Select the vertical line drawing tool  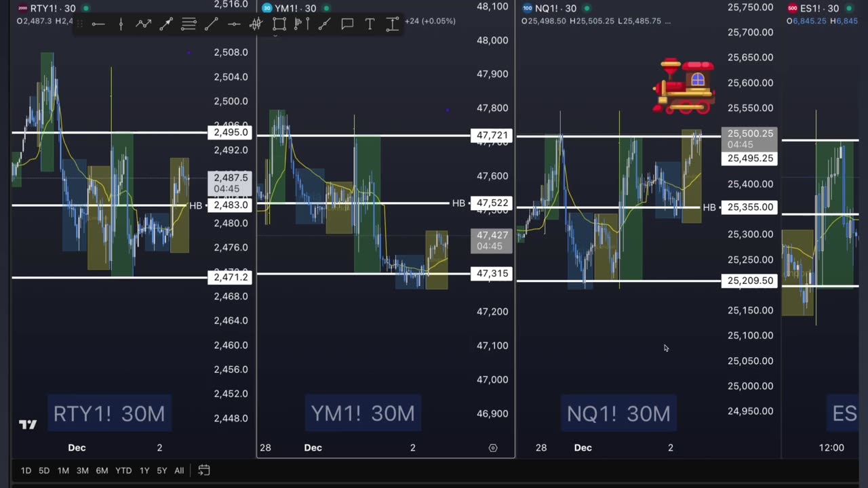click(121, 24)
